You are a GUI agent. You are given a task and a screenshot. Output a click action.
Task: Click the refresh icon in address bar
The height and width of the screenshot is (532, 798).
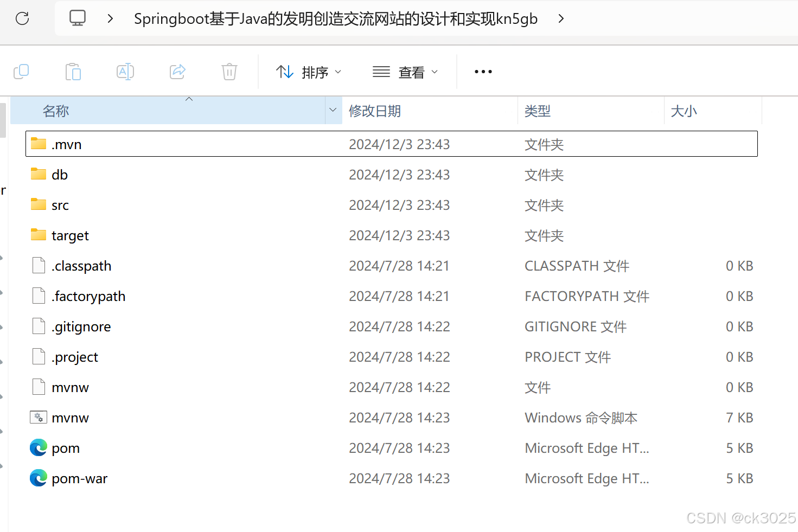click(x=22, y=18)
